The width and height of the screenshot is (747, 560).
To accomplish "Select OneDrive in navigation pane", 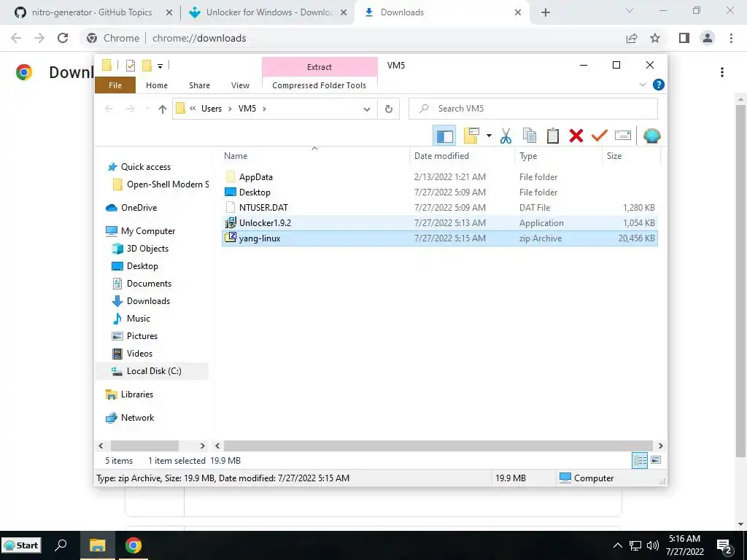I will (x=139, y=208).
